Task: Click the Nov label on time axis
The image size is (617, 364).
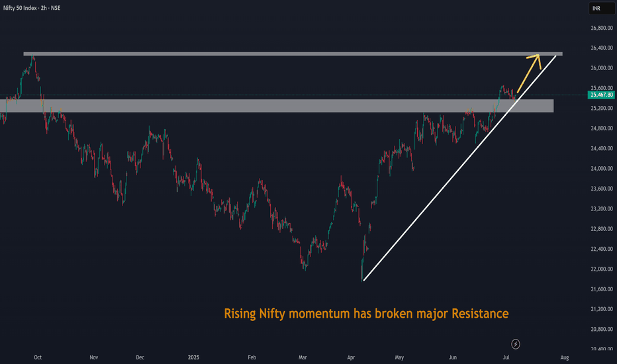Action: click(93, 357)
